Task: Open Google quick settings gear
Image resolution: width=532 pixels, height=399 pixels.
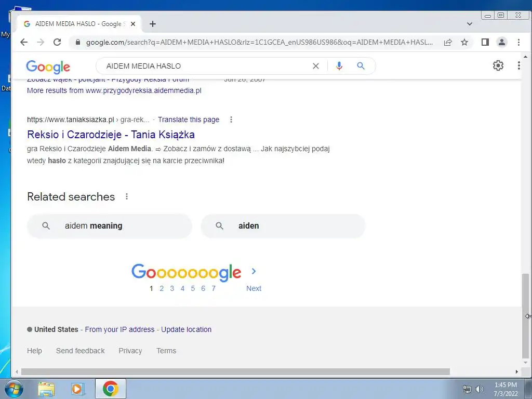Action: 498,65
